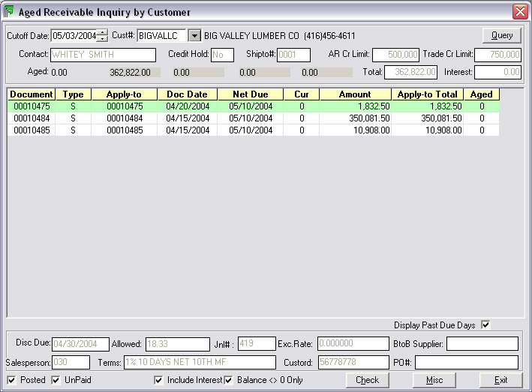The image size is (532, 392).
Task: Click the green app icon in title bar
Action: tap(8, 11)
